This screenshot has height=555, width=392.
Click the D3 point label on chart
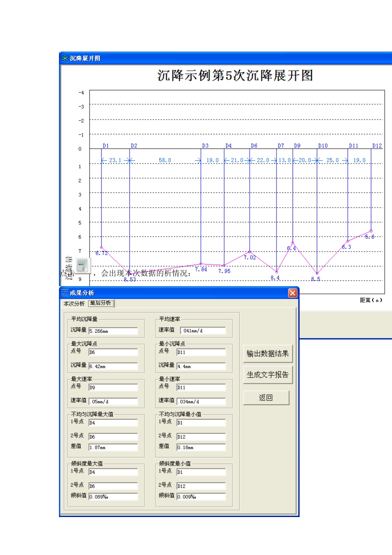(205, 146)
